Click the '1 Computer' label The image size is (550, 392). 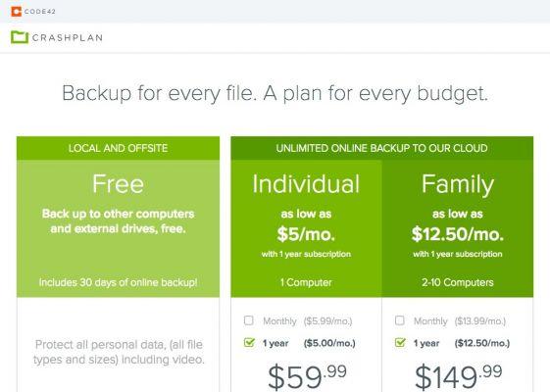click(x=306, y=282)
